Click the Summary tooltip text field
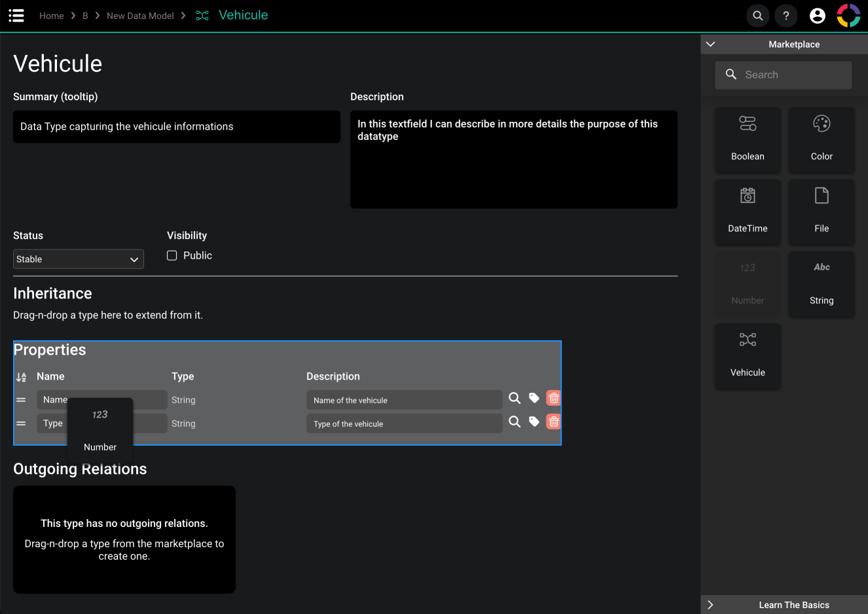868x614 pixels. coord(177,127)
